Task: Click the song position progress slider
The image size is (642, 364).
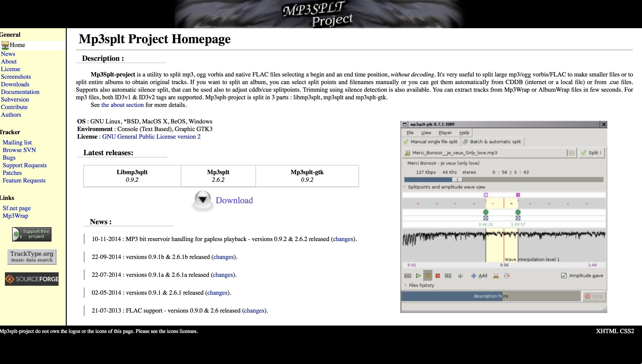Action: pos(504,180)
